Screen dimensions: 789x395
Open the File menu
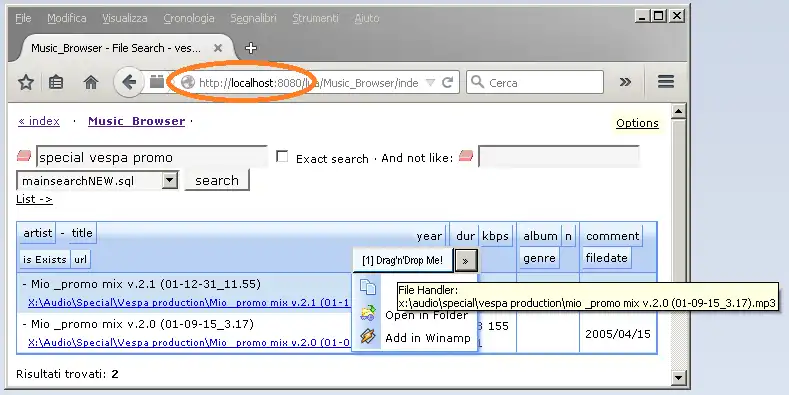click(x=23, y=19)
